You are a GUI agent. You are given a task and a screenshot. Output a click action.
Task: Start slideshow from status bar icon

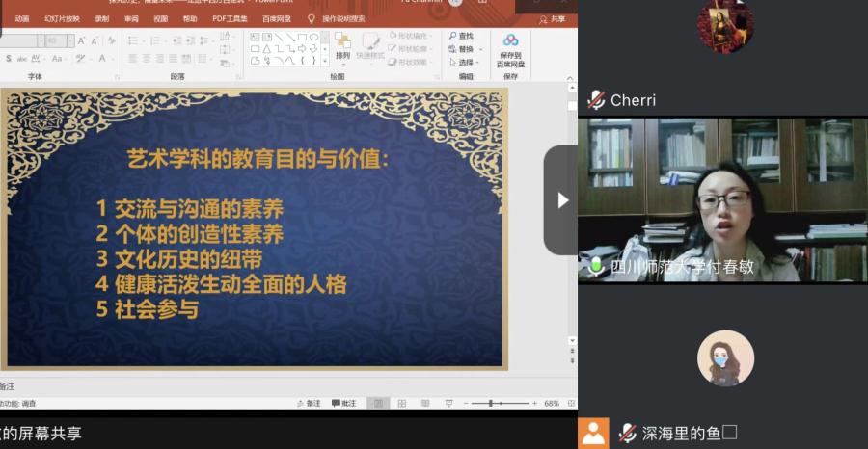coord(448,403)
